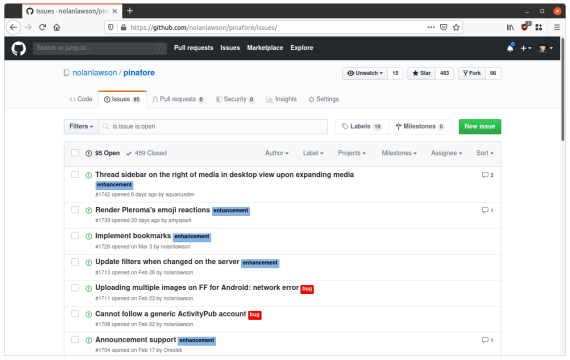This screenshot has width=570, height=360.
Task: Click the tracking protection shield icon
Action: click(x=111, y=27)
